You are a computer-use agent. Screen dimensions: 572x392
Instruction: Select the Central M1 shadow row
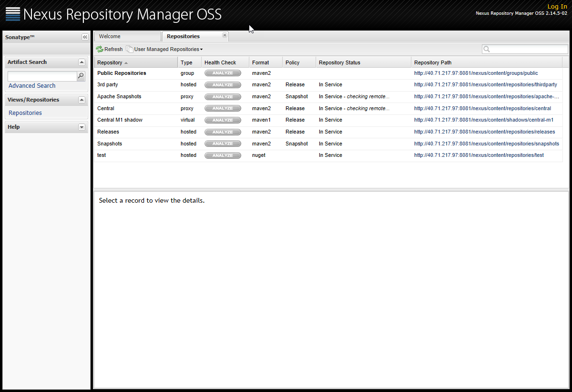coord(328,120)
